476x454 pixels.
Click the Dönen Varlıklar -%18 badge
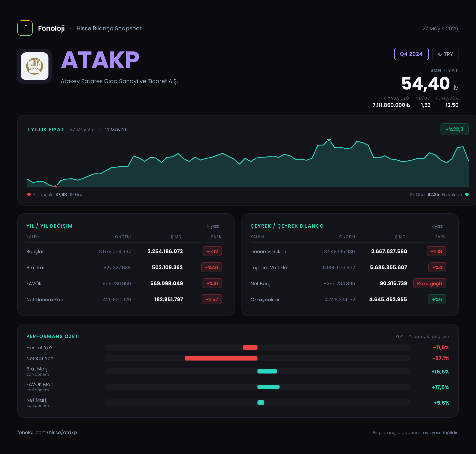pos(436,251)
